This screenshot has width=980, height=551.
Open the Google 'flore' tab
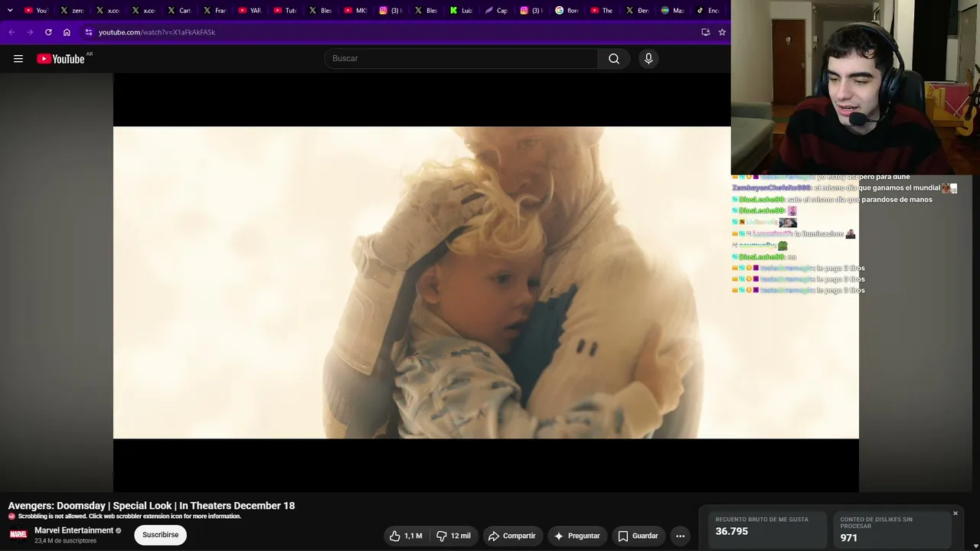pyautogui.click(x=567, y=11)
